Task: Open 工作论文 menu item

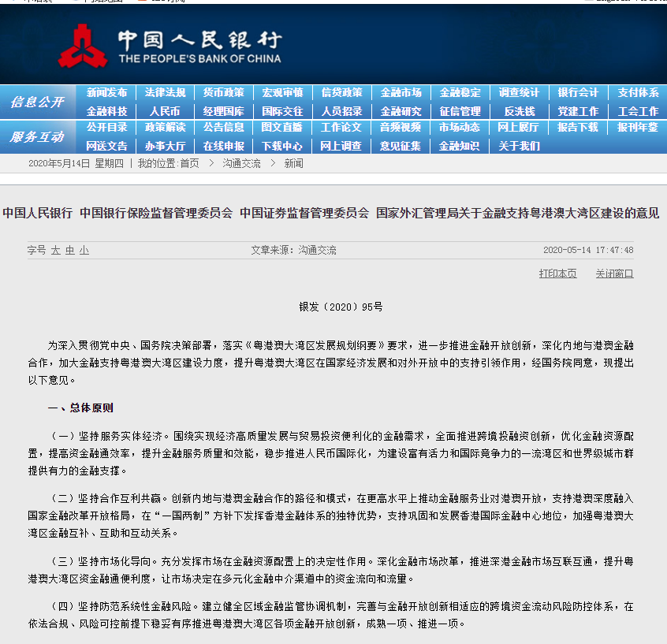Action: click(x=341, y=127)
